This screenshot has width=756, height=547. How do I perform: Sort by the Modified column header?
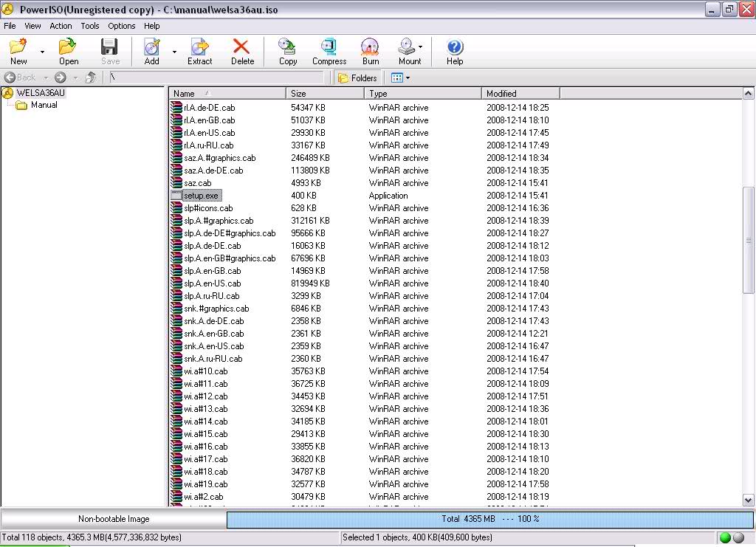coord(520,94)
